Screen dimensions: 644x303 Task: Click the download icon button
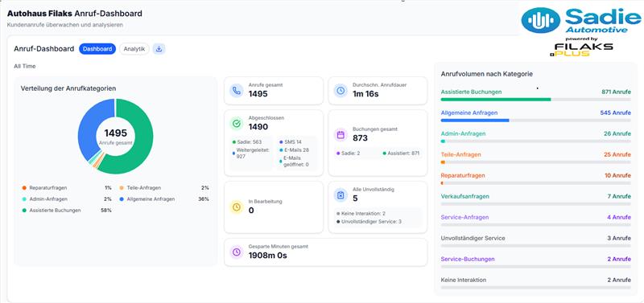pos(159,49)
